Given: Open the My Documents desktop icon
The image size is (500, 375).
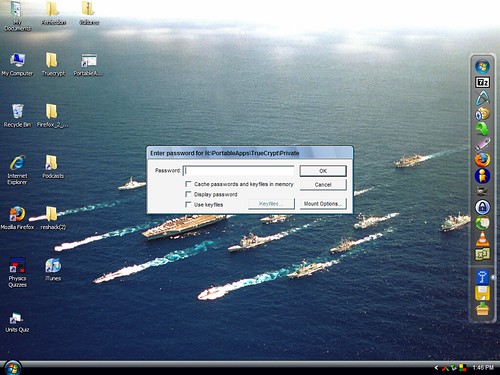Looking at the screenshot, I should tap(17, 16).
